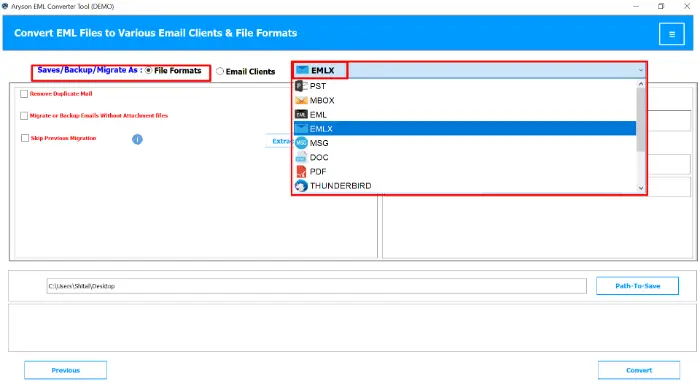The image size is (700, 392).
Task: Click the dropdown list scroll down arrow
Action: [x=641, y=188]
